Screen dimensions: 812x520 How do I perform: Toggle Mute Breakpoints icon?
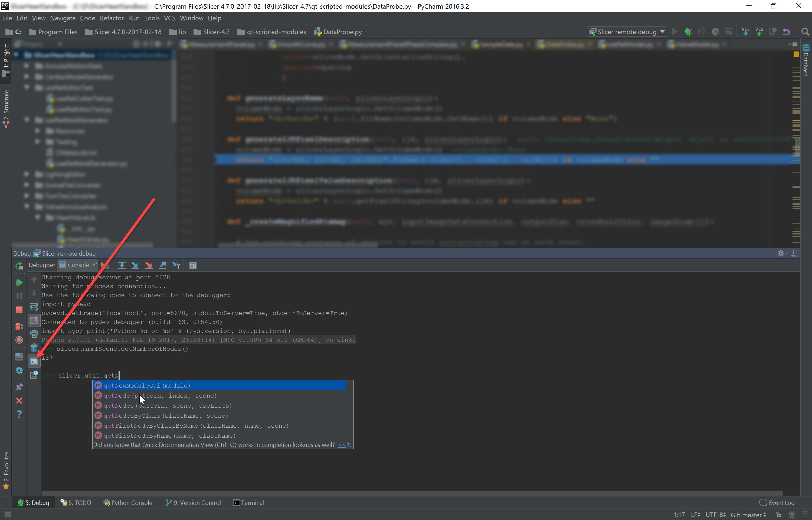[x=19, y=340]
